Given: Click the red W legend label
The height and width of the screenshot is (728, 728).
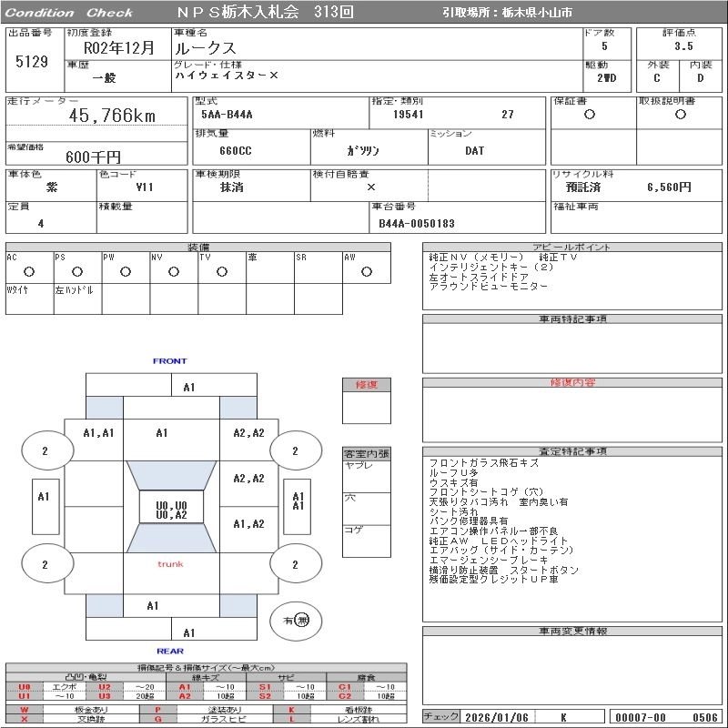Looking at the screenshot, I should click(25, 710).
